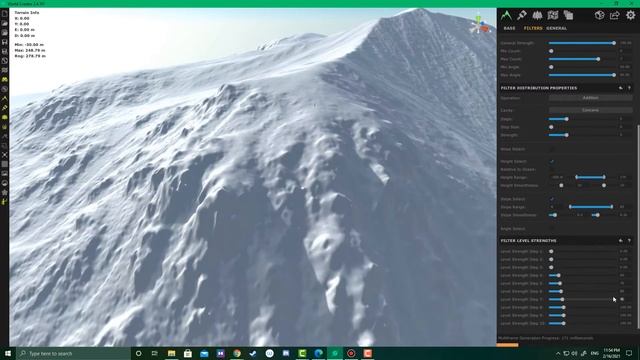
Task: Click the Level Strength Step 7 value field
Action: 626,300
